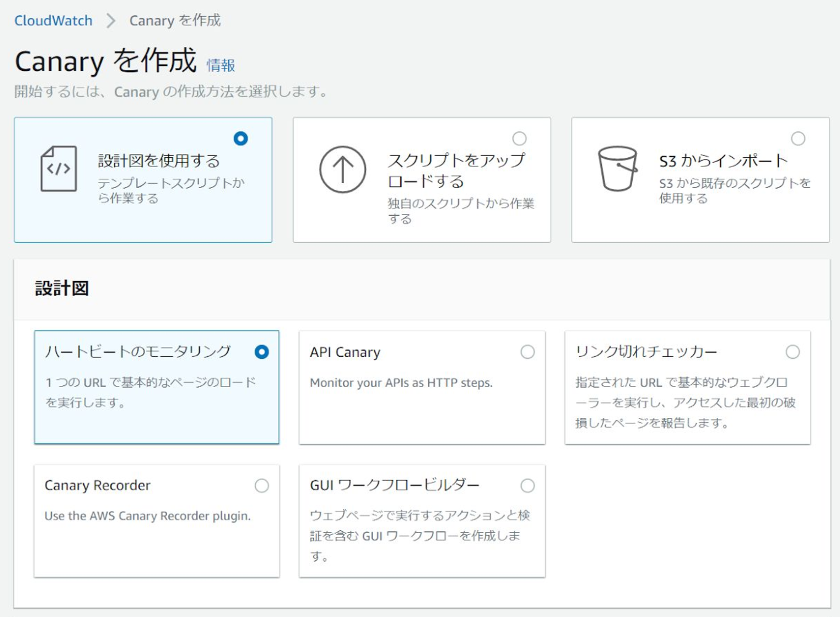Click the blueprint code-file icon
840x617 pixels.
59,169
